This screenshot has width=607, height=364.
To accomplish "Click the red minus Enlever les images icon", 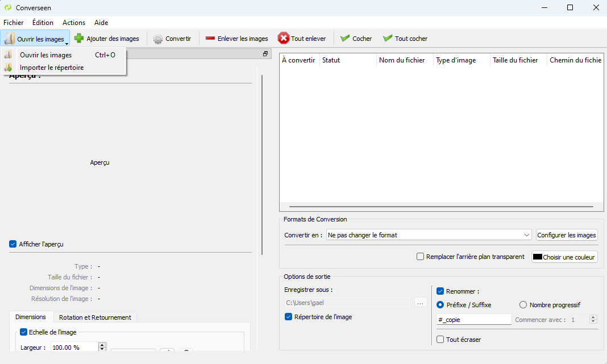I will [x=210, y=39].
